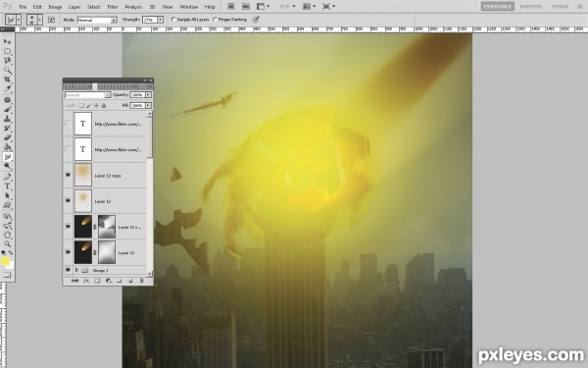The height and width of the screenshot is (368, 588).
Task: Hide the Group 1 layer group
Action: [68, 270]
